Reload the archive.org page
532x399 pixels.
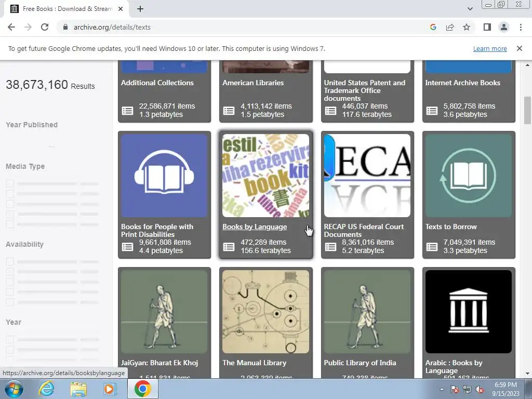(45, 27)
